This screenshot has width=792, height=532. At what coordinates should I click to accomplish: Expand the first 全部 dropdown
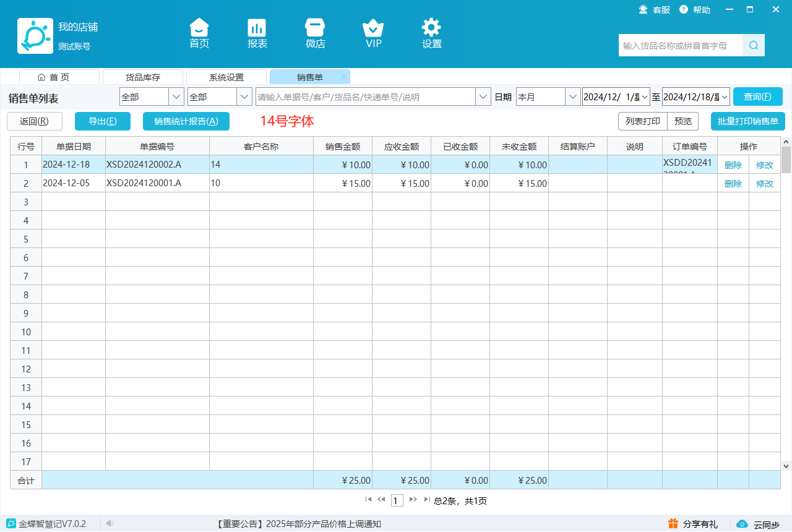(176, 97)
